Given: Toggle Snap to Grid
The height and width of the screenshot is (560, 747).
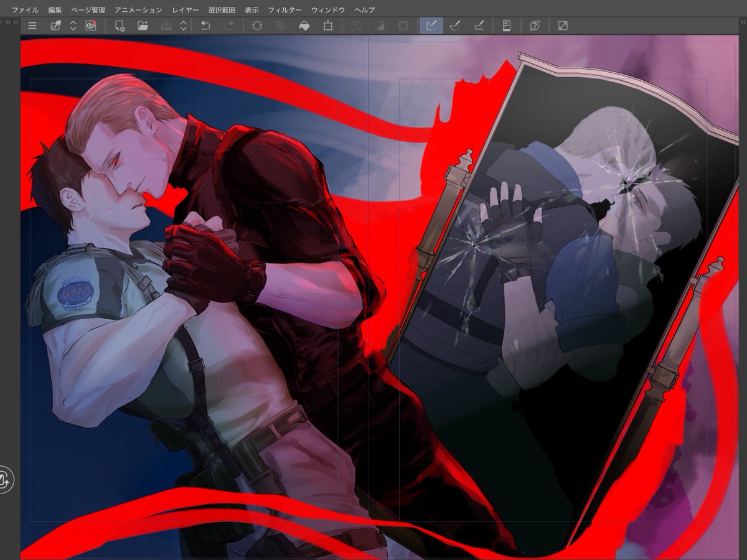Looking at the screenshot, I should pyautogui.click(x=479, y=26).
